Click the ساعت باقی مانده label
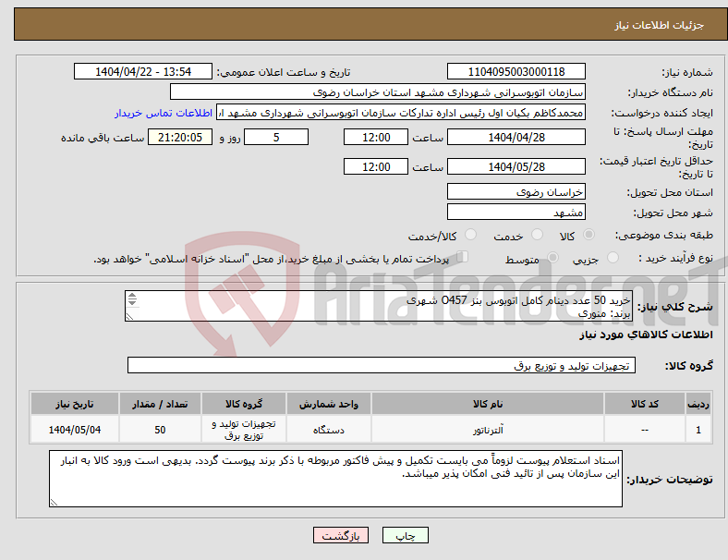Viewport: 728px width, 560px height. (x=103, y=138)
